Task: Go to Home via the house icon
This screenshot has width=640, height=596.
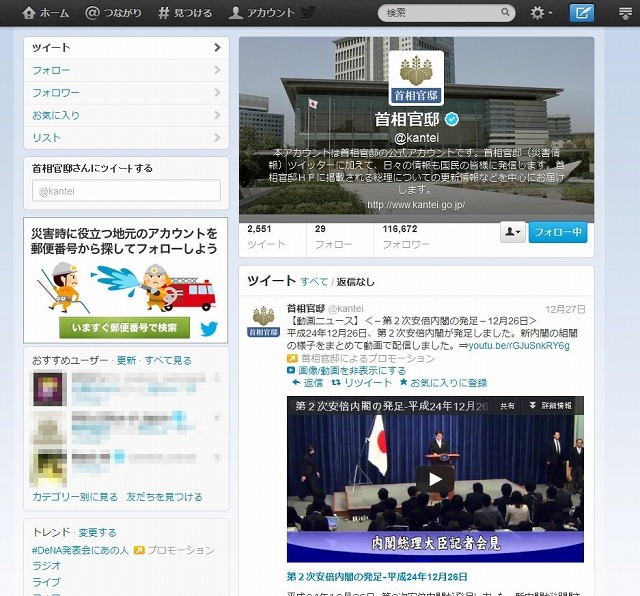Action: tap(29, 13)
